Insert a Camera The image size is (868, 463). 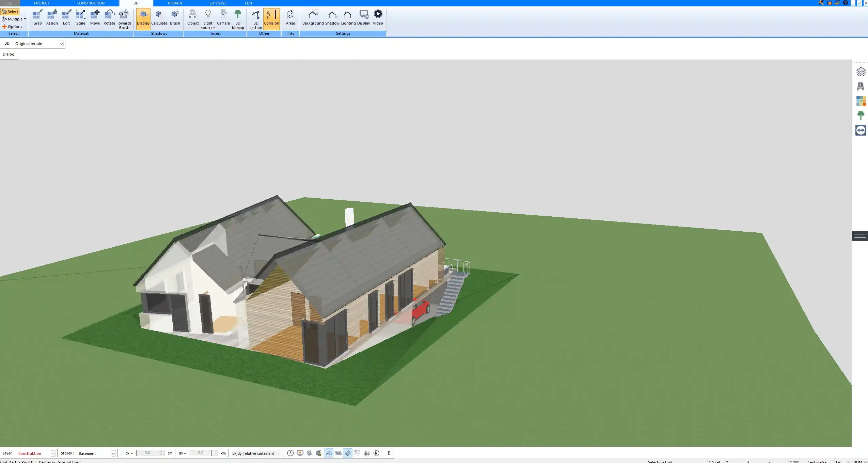click(x=223, y=17)
